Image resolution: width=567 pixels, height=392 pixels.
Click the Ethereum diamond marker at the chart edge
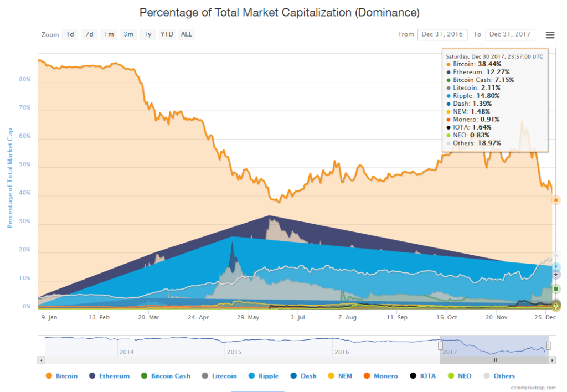click(x=555, y=274)
